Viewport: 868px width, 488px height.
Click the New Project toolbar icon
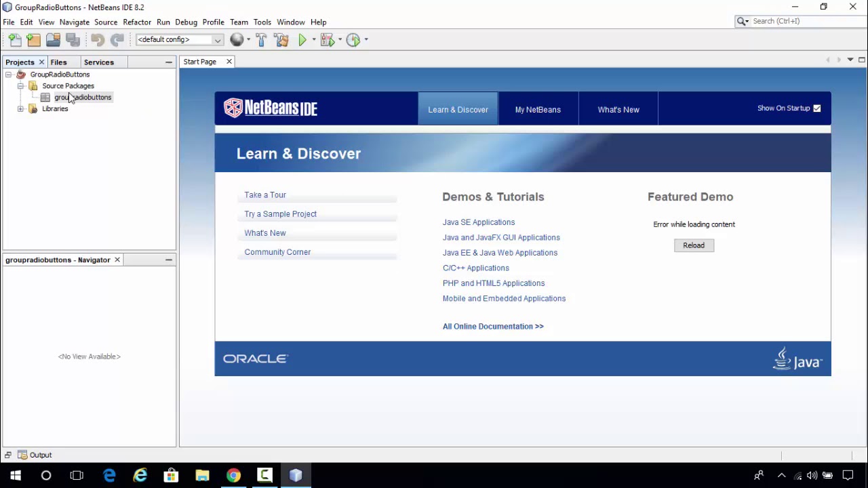tap(33, 40)
